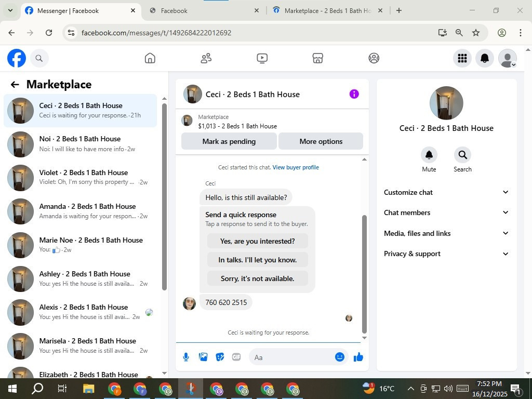Record a voice clip with microphone icon
Image resolution: width=532 pixels, height=399 pixels.
[x=186, y=357]
